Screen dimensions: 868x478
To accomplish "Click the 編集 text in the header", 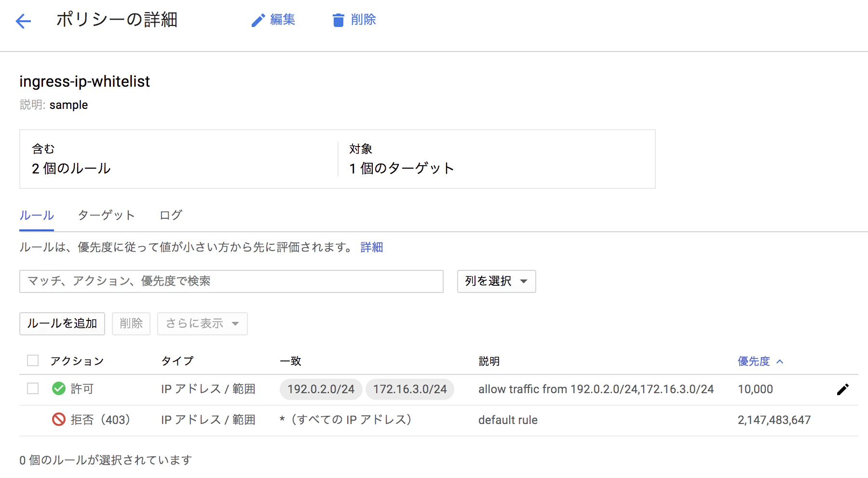I will pyautogui.click(x=283, y=19).
